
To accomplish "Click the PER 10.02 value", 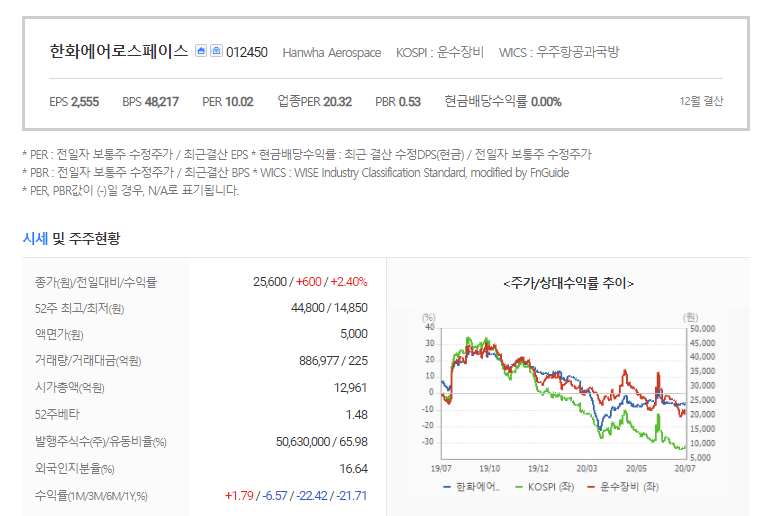I will [x=228, y=102].
